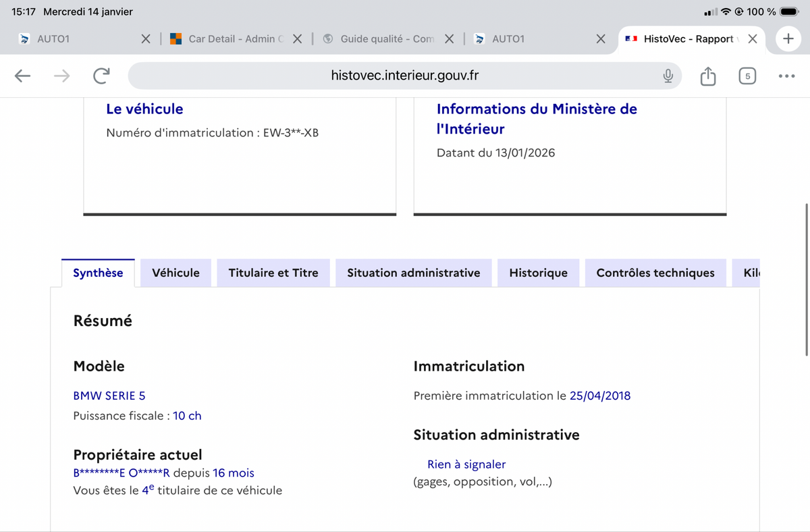Close the Guide qualité tab
This screenshot has width=810, height=532.
tap(450, 39)
